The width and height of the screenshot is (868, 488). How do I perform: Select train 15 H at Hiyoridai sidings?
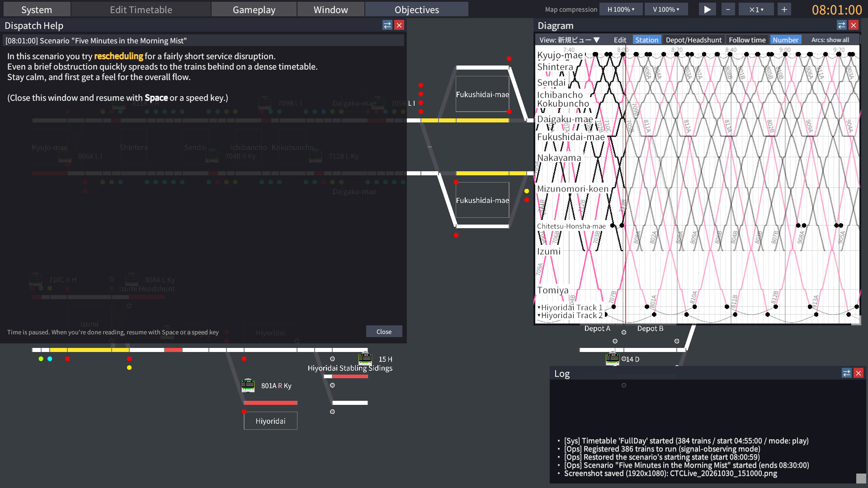tap(365, 359)
